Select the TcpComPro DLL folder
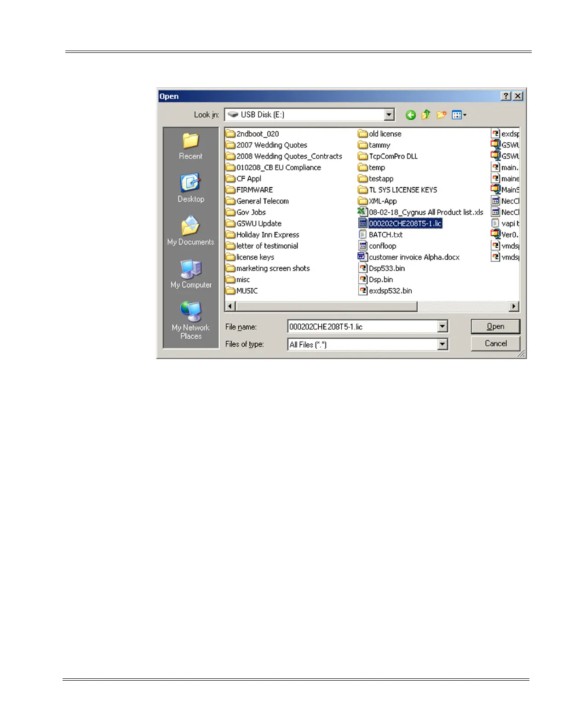Image resolution: width=563 pixels, height=728 pixels. 388,156
